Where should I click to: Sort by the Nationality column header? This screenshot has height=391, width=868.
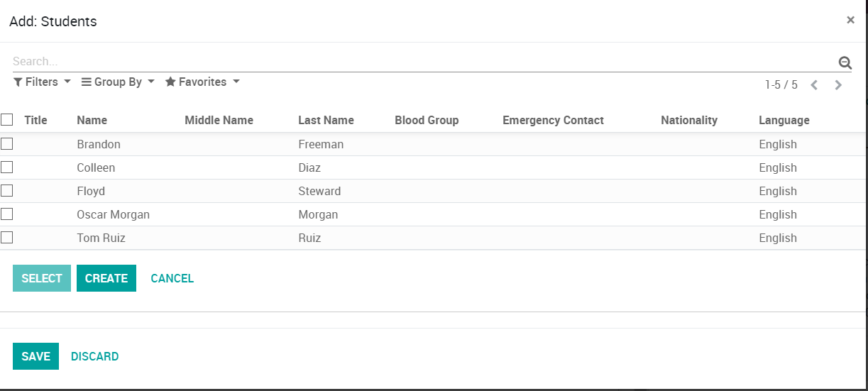coord(688,121)
